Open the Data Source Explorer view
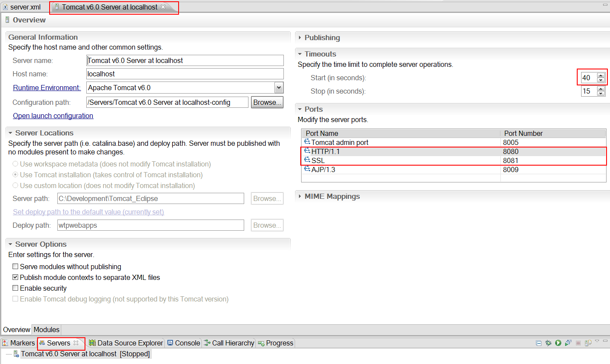 (126, 343)
